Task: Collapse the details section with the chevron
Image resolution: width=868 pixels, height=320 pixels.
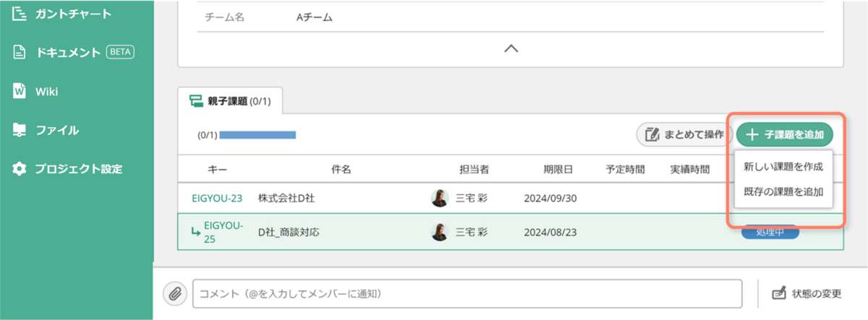Action: 511,48
